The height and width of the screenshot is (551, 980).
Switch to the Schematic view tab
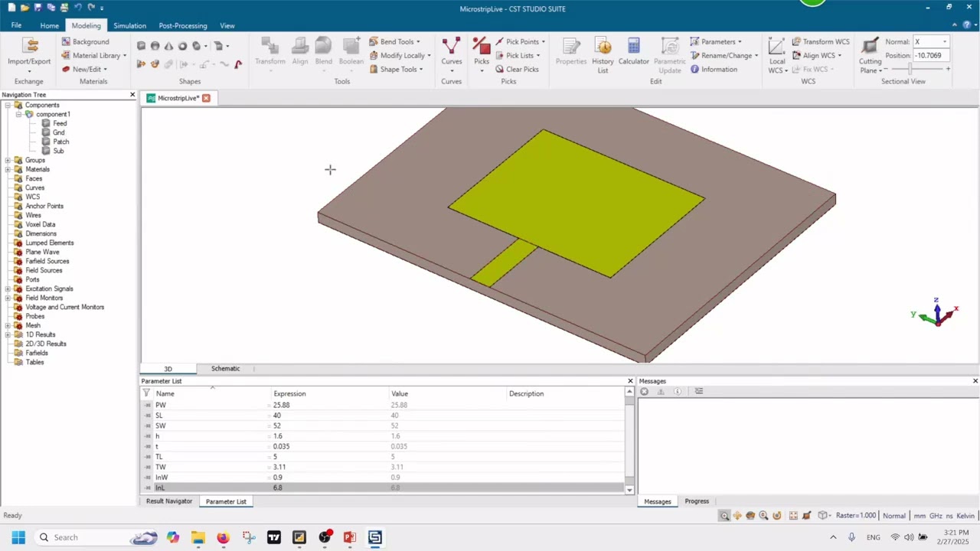tap(225, 369)
